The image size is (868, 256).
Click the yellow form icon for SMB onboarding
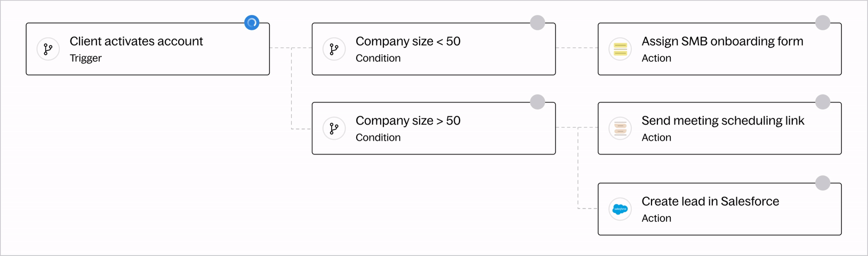tap(620, 49)
